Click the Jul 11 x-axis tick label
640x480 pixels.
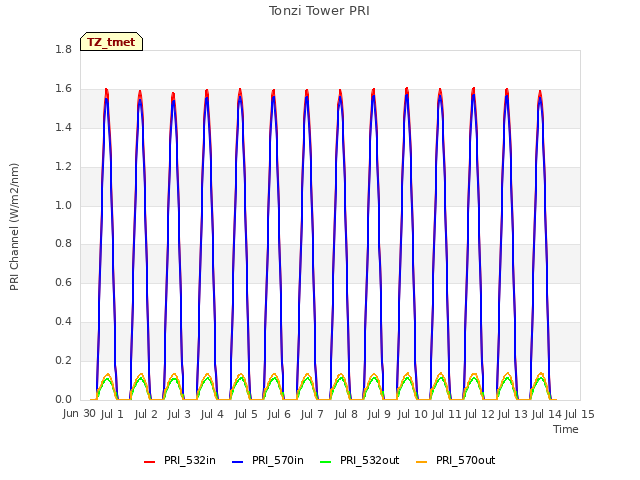click(446, 414)
